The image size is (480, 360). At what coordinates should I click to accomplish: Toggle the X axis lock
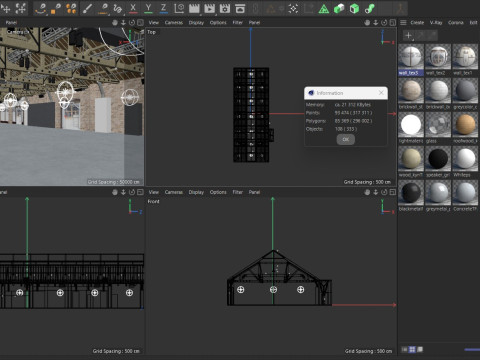[x=133, y=8]
